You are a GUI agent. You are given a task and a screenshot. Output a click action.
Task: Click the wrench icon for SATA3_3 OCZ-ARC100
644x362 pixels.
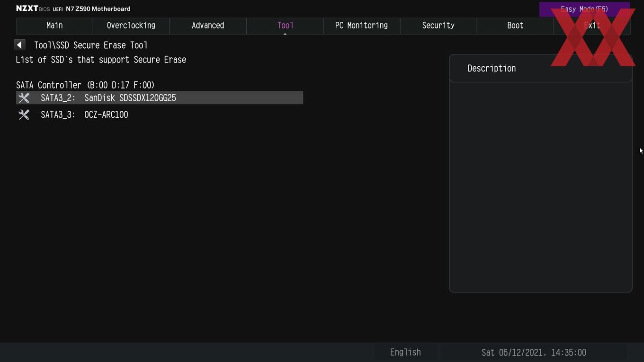[x=24, y=115]
